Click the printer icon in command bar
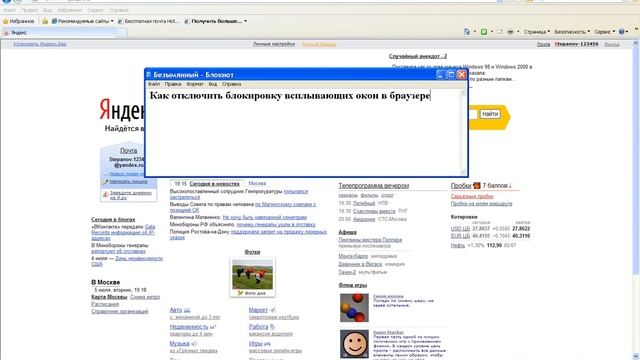 pos(510,31)
